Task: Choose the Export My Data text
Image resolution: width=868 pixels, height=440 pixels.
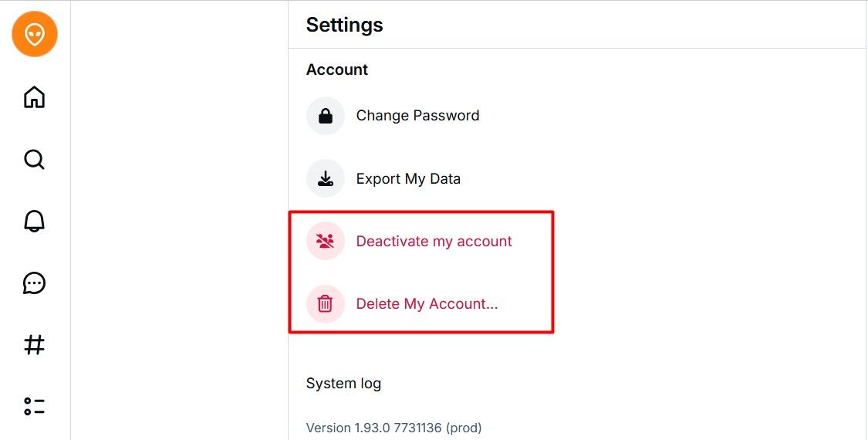Action: tap(408, 179)
